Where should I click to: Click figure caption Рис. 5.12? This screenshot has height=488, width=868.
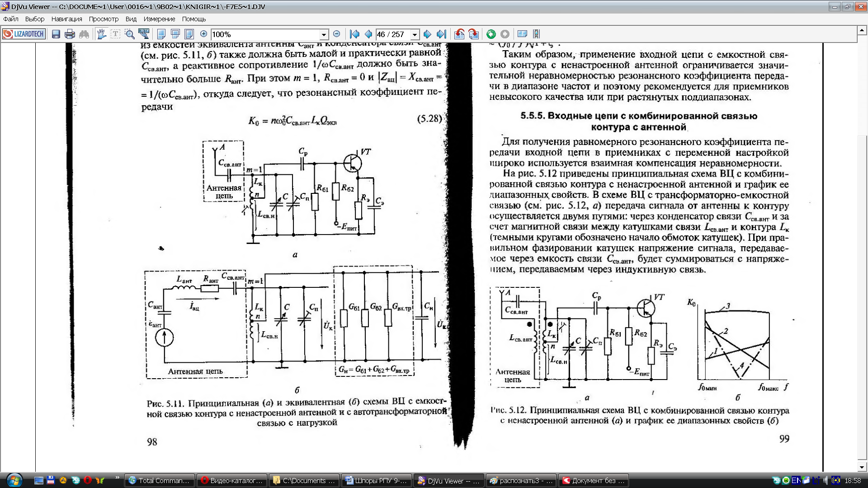point(640,415)
